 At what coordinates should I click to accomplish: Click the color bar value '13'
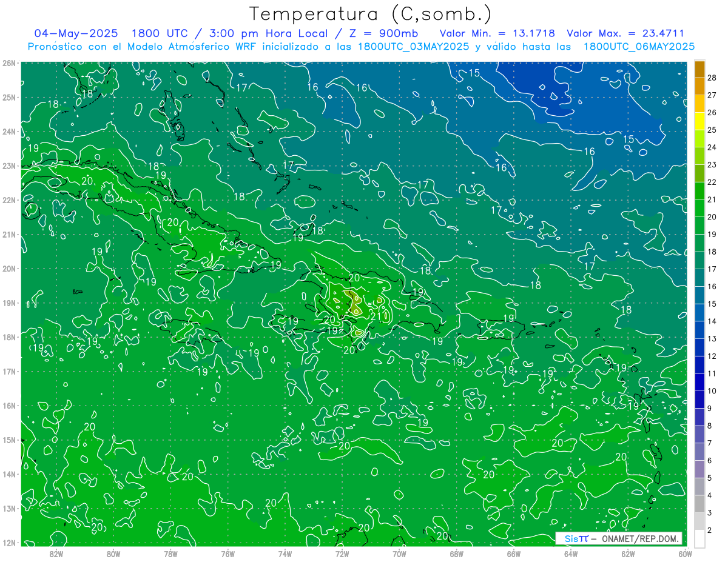pos(712,339)
